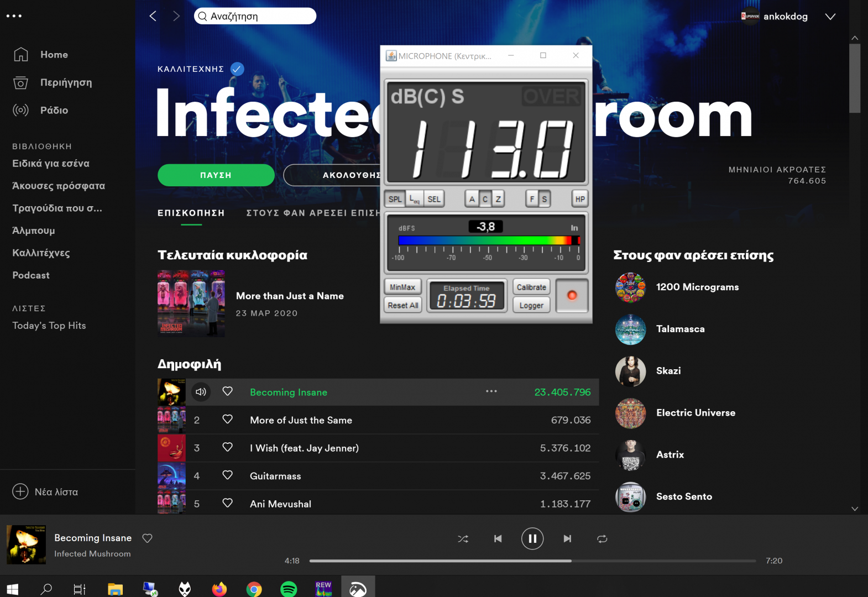Image resolution: width=868 pixels, height=597 pixels.
Task: Expand the ankokdog account dropdown
Action: coord(830,17)
